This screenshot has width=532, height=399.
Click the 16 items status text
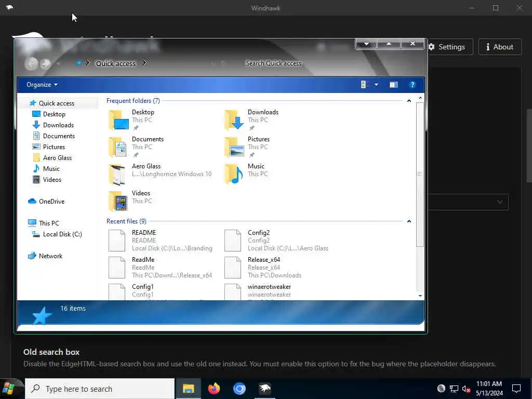pos(73,308)
